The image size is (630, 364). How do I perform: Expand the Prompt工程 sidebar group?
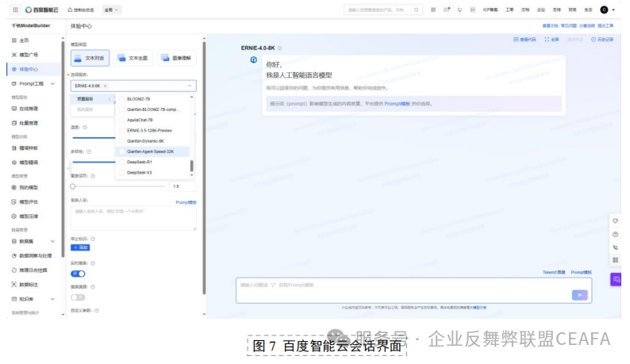tap(52, 83)
